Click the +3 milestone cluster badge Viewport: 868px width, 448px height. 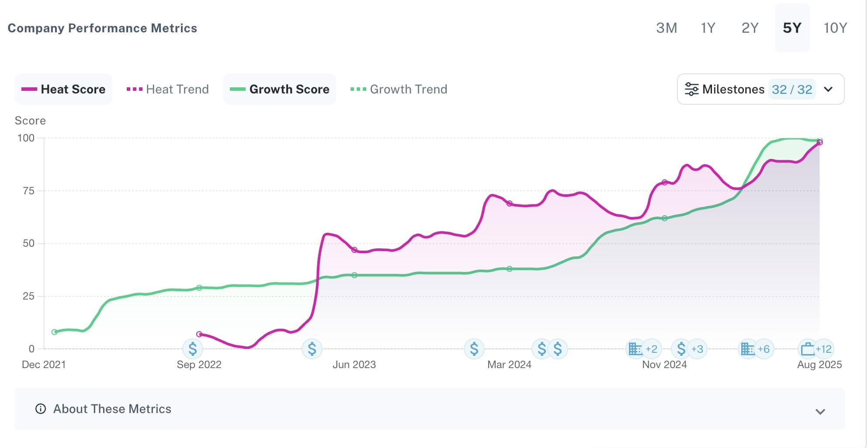click(697, 349)
